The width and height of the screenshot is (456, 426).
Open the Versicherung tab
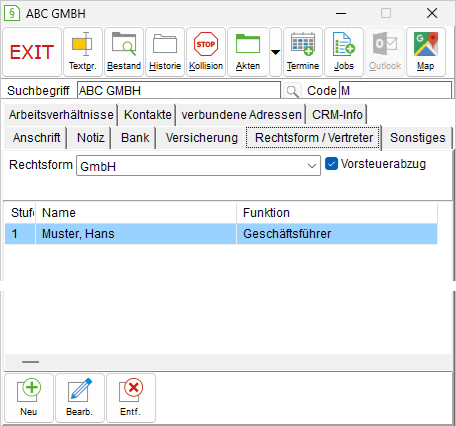click(x=202, y=138)
